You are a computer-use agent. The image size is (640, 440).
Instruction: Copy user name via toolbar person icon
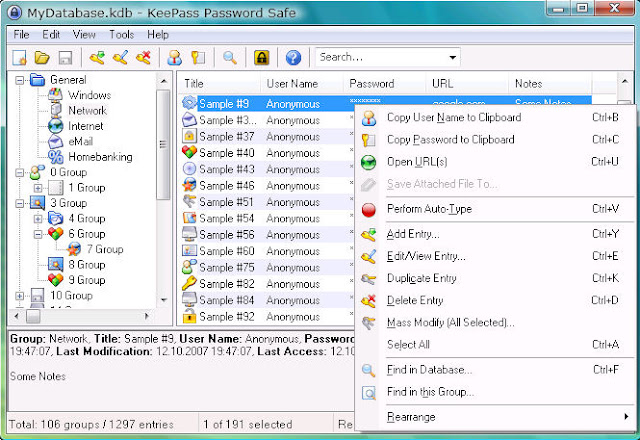(174, 58)
